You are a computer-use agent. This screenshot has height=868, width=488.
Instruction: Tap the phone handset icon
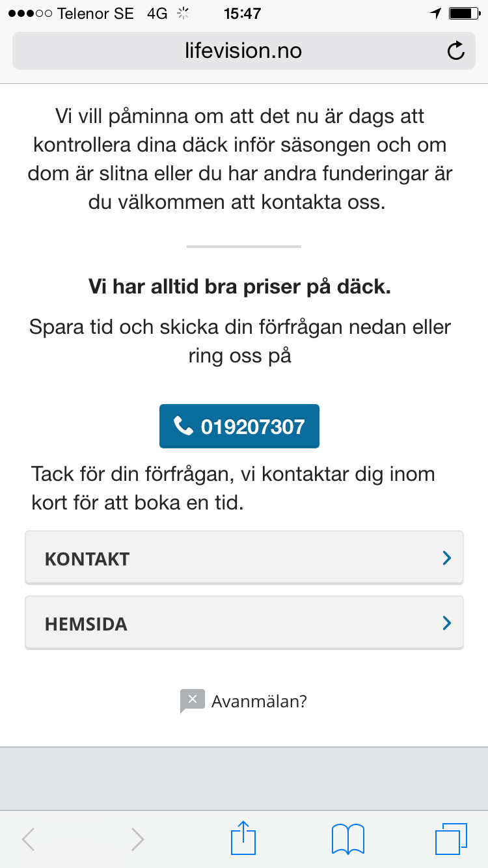tap(183, 426)
